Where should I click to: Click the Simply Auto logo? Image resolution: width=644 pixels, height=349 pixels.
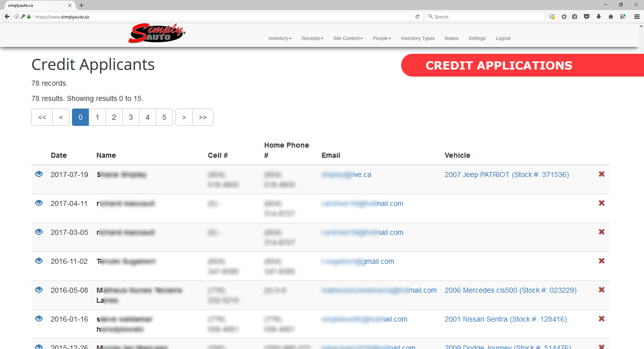[x=157, y=34]
